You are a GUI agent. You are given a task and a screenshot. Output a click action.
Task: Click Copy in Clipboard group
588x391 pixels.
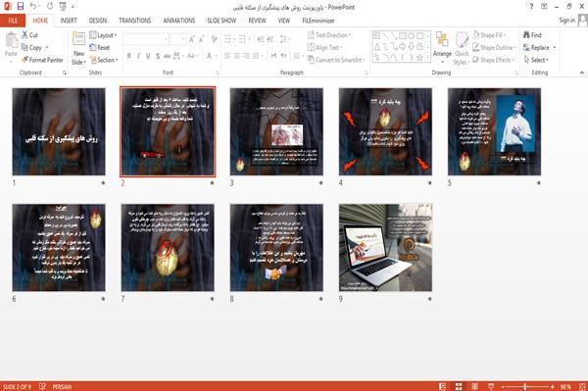click(31, 48)
